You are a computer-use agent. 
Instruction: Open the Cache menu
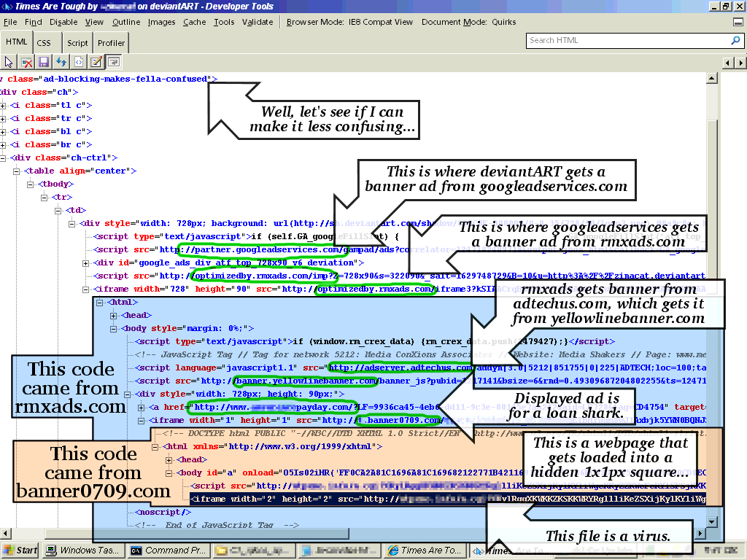coord(194,22)
